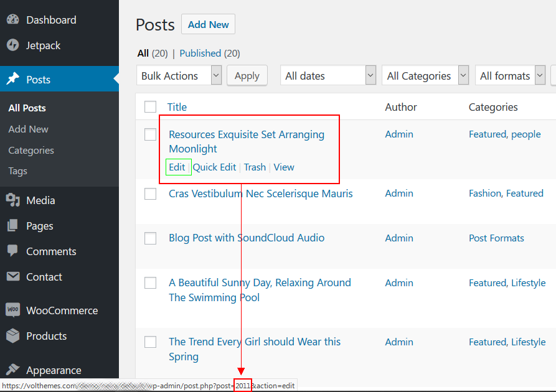Click the people category link
The width and height of the screenshot is (556, 392).
(526, 134)
